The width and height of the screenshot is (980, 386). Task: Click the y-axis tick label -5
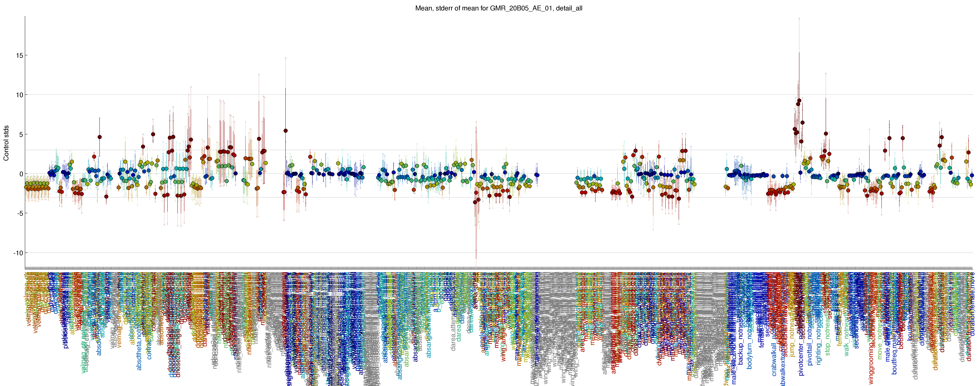[x=20, y=214]
